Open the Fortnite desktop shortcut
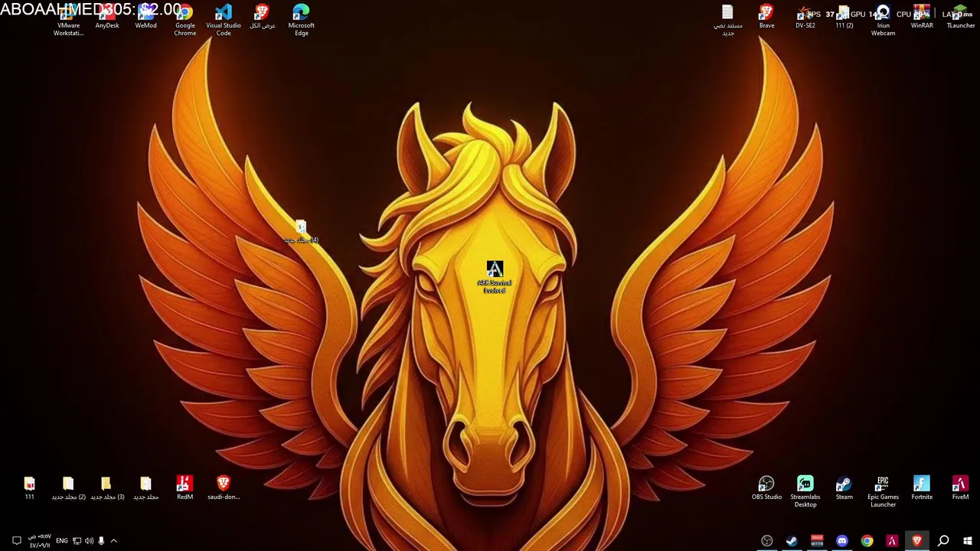 [x=922, y=488]
